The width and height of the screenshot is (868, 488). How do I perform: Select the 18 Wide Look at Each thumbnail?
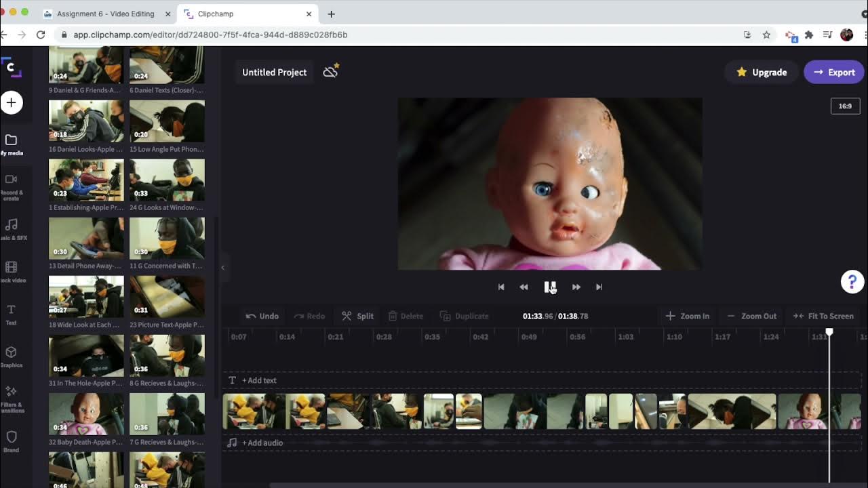[x=86, y=296]
